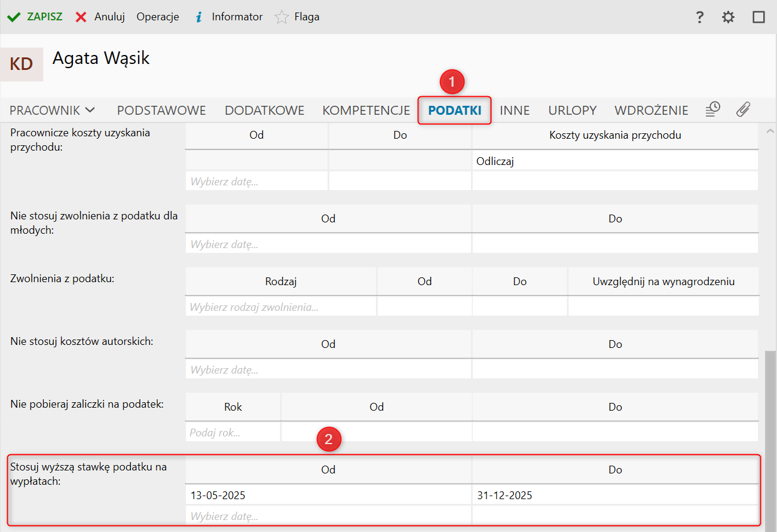Image resolution: width=777 pixels, height=532 pixels.
Task: Click the scrollbar up arrow
Action: point(771,130)
